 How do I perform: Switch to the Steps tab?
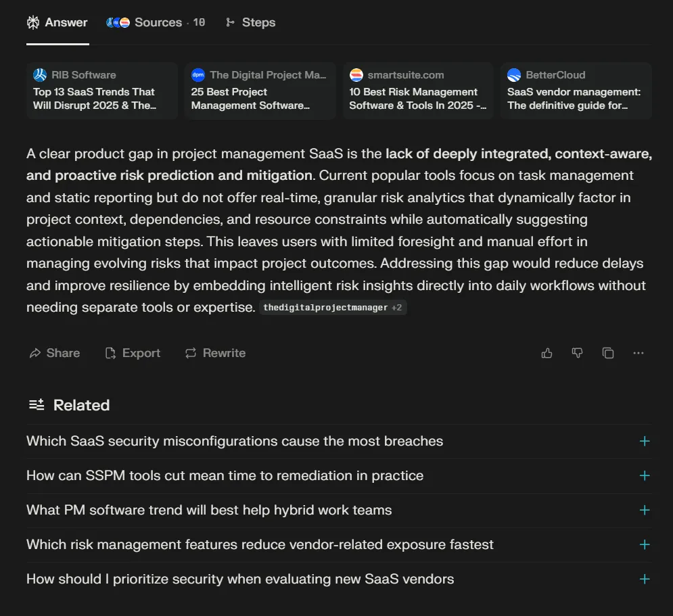point(250,22)
